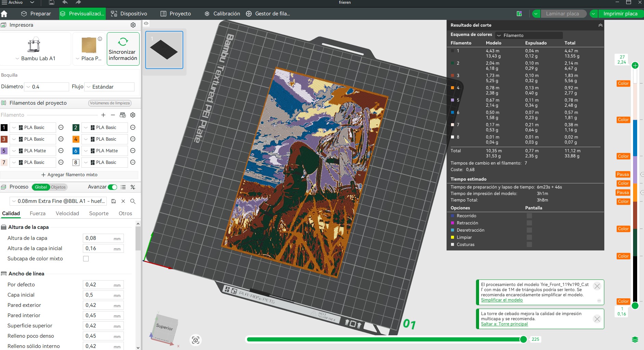Screen dimensions: 644x350
Task: Click the Imprimir placa button
Action: coord(620,14)
